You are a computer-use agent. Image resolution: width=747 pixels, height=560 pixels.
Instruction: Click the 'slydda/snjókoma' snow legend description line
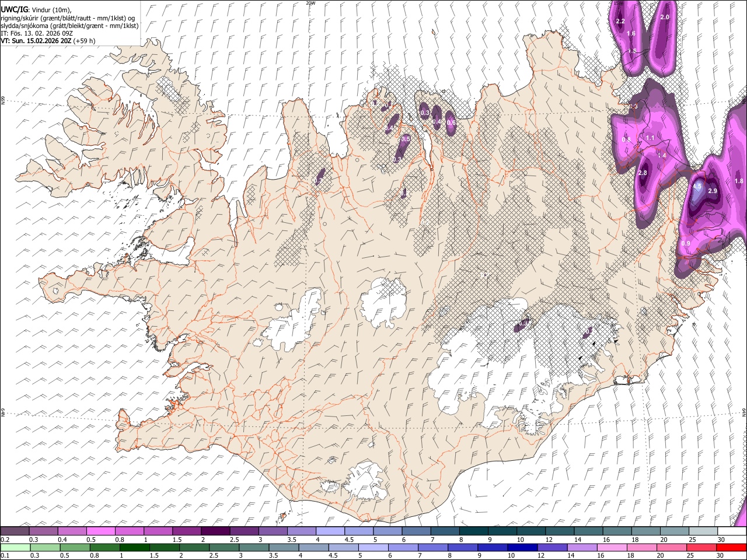click(69, 26)
